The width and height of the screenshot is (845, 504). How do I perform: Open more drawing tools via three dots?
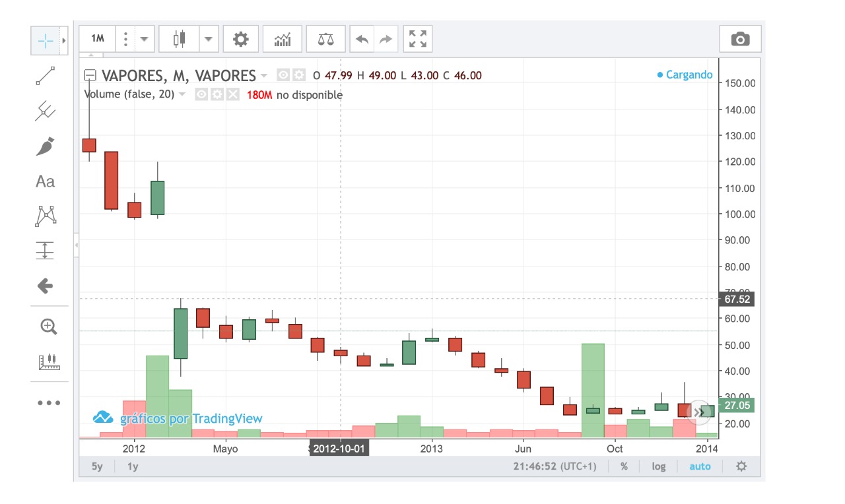point(49,402)
